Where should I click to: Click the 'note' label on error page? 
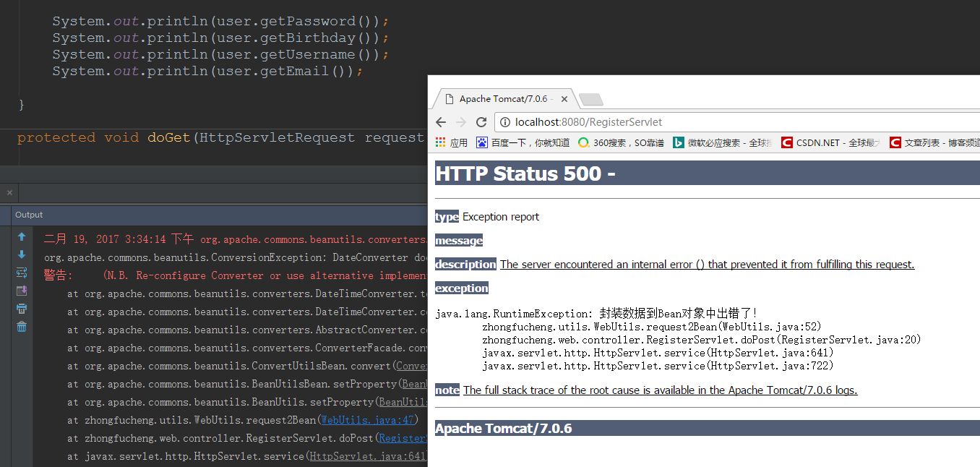(x=447, y=390)
